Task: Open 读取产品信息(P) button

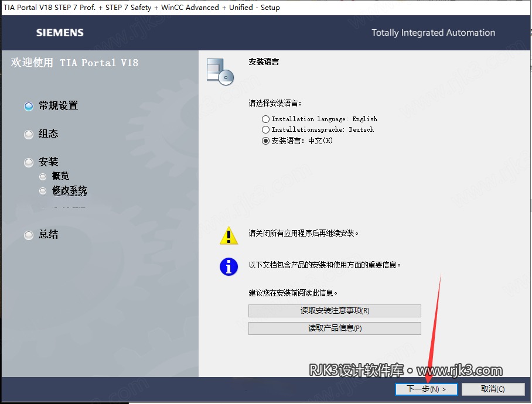Action: point(335,328)
